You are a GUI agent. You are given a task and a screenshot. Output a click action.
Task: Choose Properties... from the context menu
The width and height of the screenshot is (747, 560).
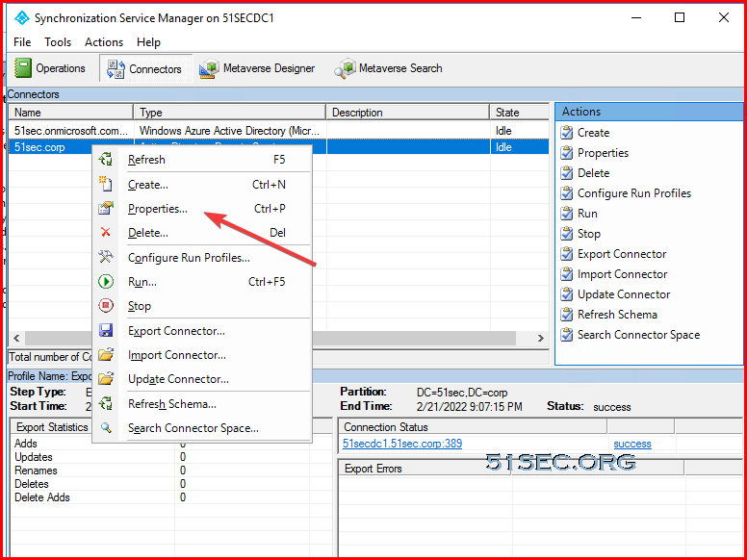tap(158, 209)
